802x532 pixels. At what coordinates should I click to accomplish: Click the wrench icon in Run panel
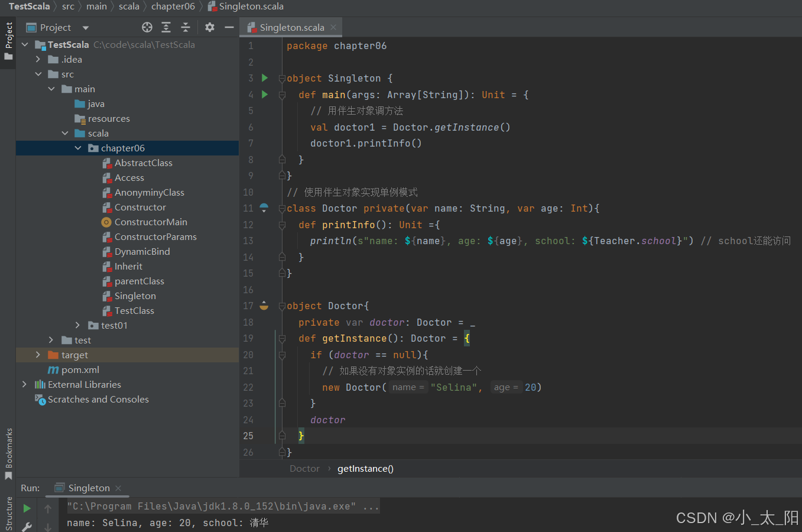pos(27,526)
